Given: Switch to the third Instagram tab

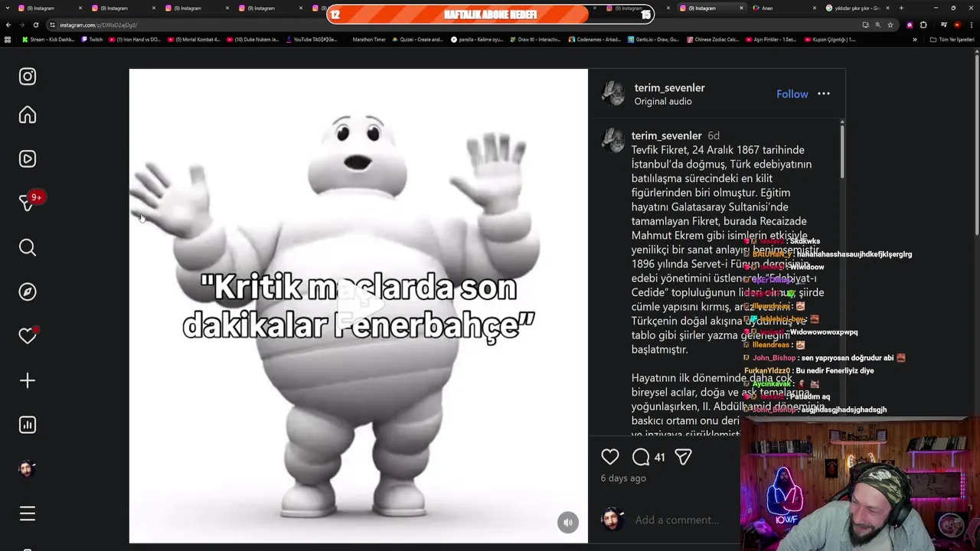Looking at the screenshot, I should (196, 8).
